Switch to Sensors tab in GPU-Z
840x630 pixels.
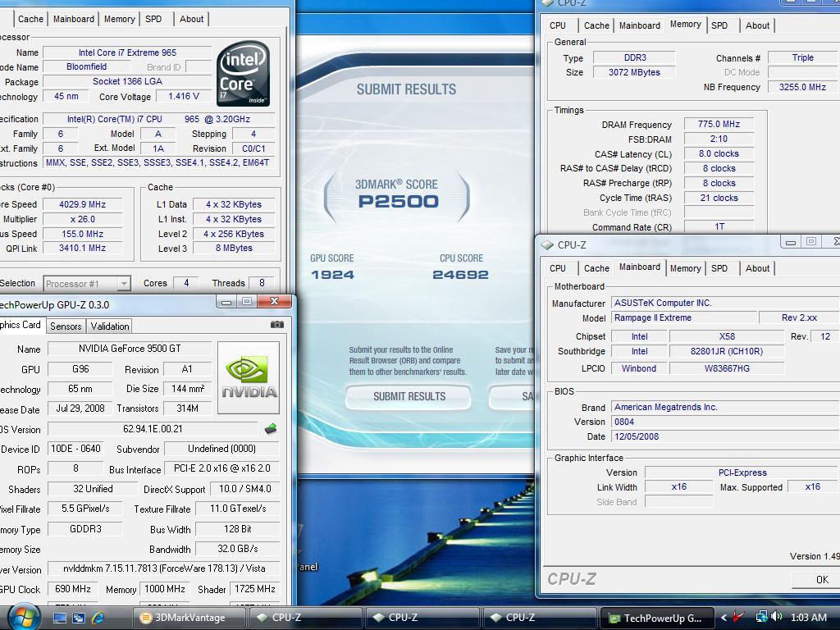[66, 326]
